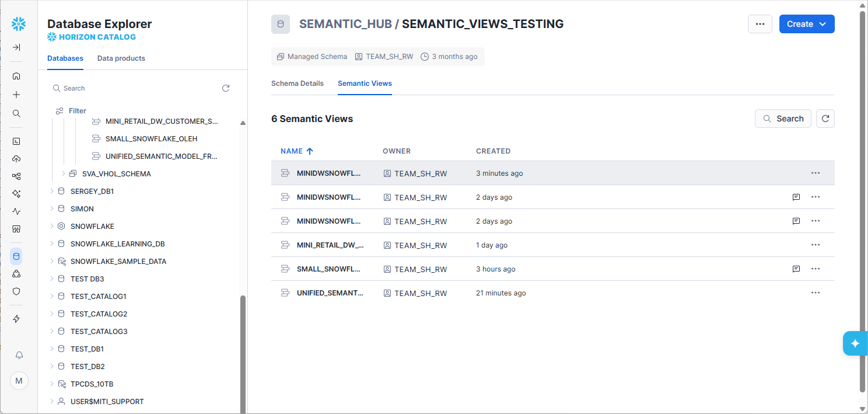
Task: Switch to the Schema Details tab
Action: [297, 84]
